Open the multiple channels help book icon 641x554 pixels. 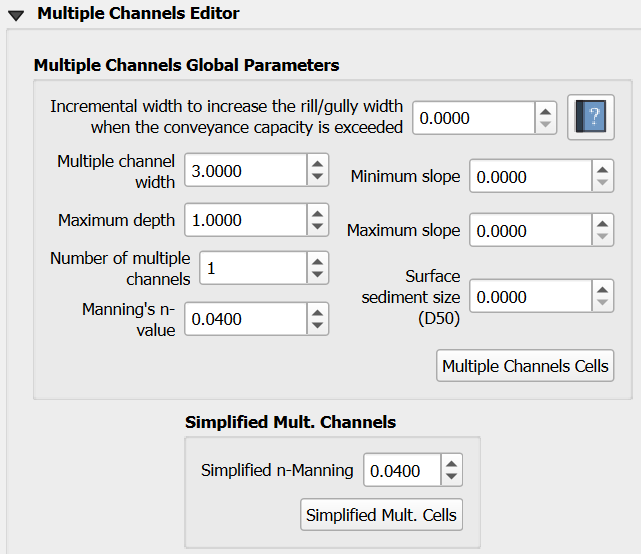tap(590, 118)
